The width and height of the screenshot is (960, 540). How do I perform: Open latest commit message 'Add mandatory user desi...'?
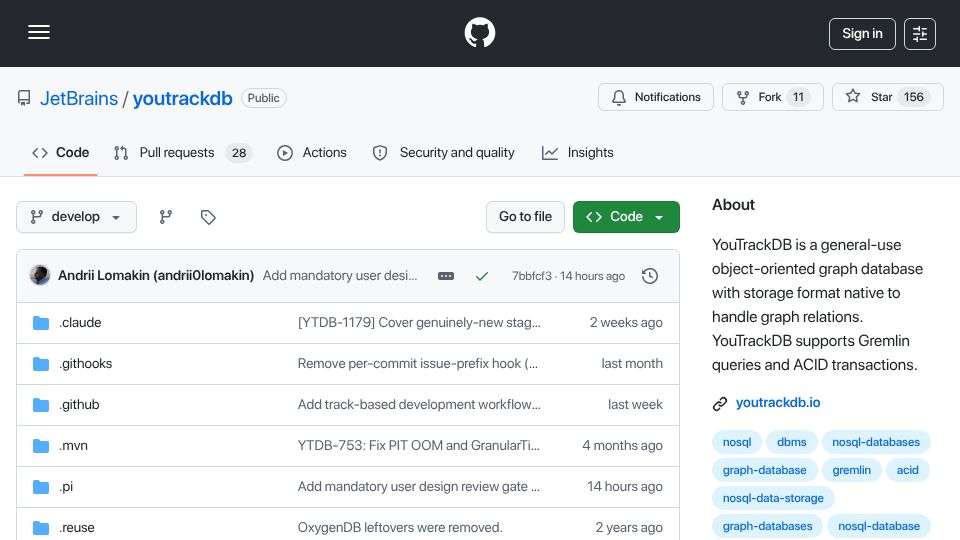(x=340, y=276)
